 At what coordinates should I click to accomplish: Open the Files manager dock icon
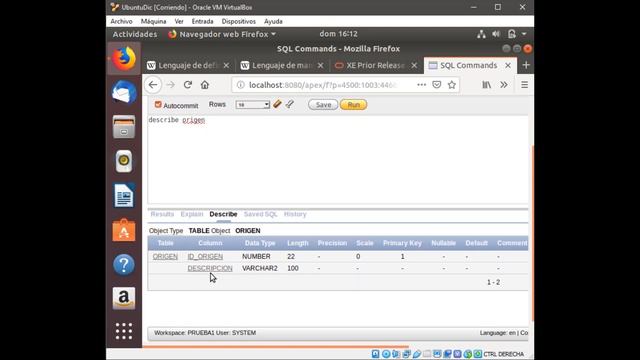(124, 127)
